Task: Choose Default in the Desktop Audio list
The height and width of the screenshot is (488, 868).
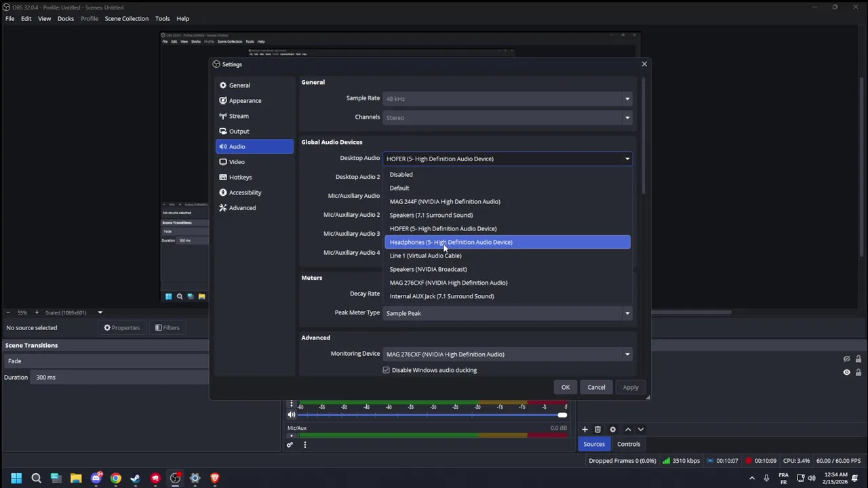Action: click(507, 188)
